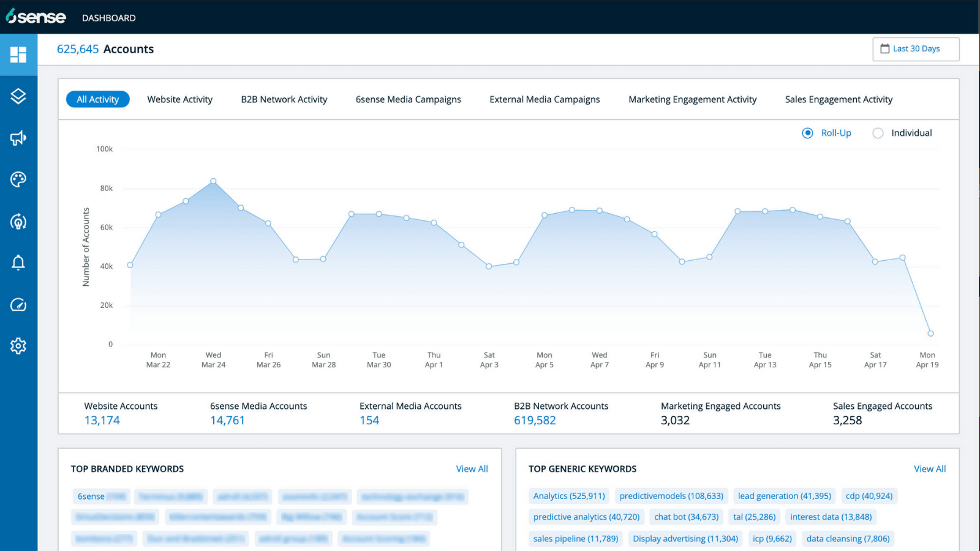Open Website Accounts value 13,174

coord(102,421)
